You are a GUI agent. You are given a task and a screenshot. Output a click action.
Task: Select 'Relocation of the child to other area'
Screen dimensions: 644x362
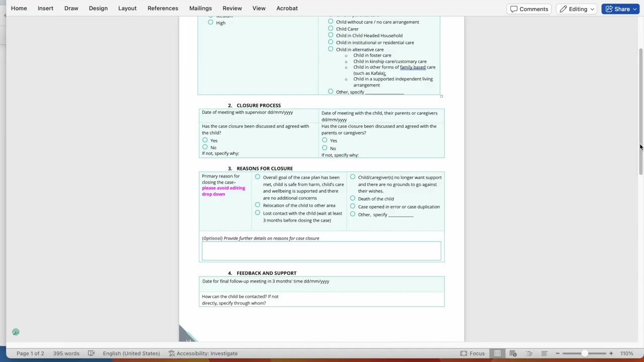pyautogui.click(x=258, y=205)
